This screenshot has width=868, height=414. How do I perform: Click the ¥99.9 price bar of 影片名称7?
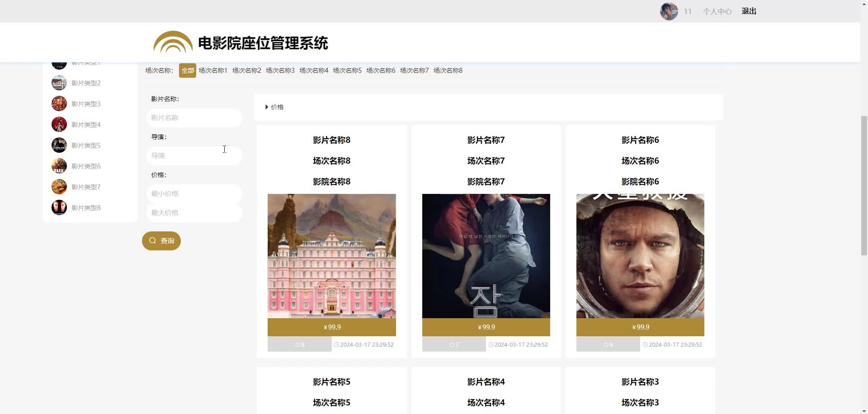pyautogui.click(x=486, y=327)
